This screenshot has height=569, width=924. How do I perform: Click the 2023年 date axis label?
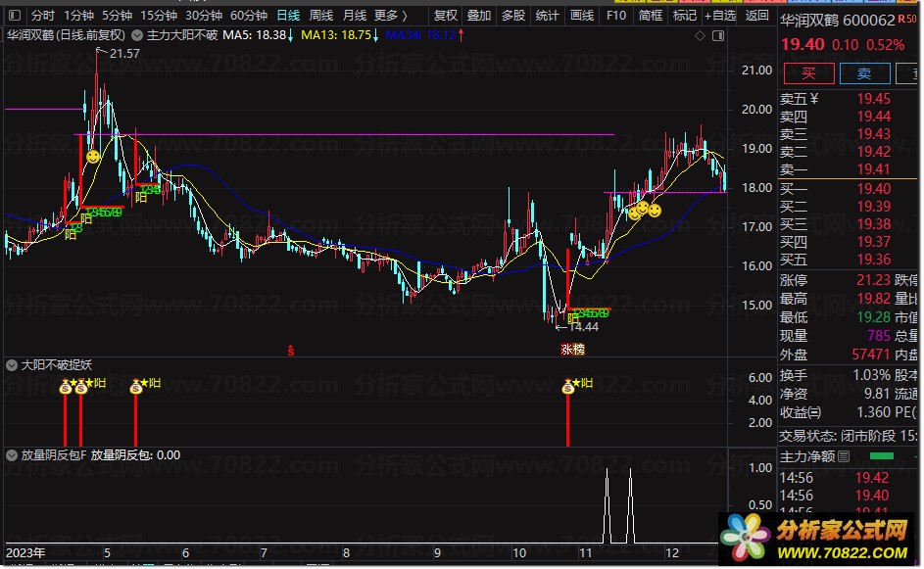[25, 553]
